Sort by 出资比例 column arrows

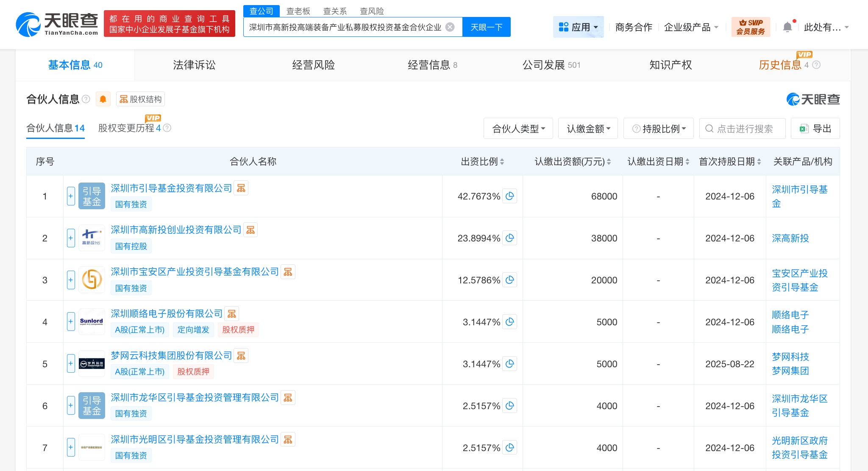[502, 161]
